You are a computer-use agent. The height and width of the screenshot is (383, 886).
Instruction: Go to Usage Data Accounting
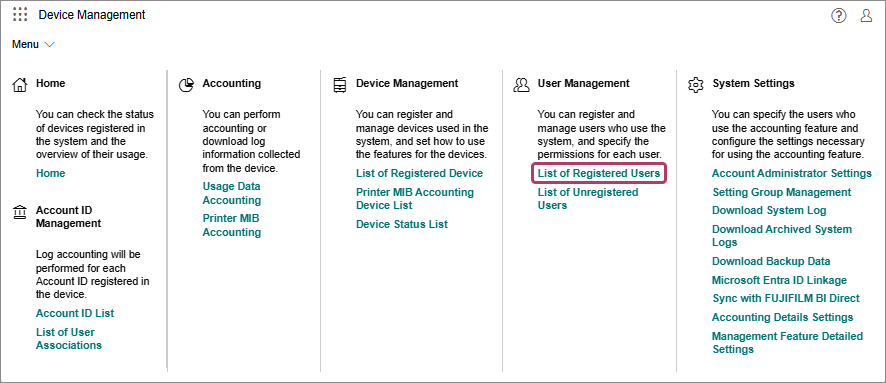(232, 193)
